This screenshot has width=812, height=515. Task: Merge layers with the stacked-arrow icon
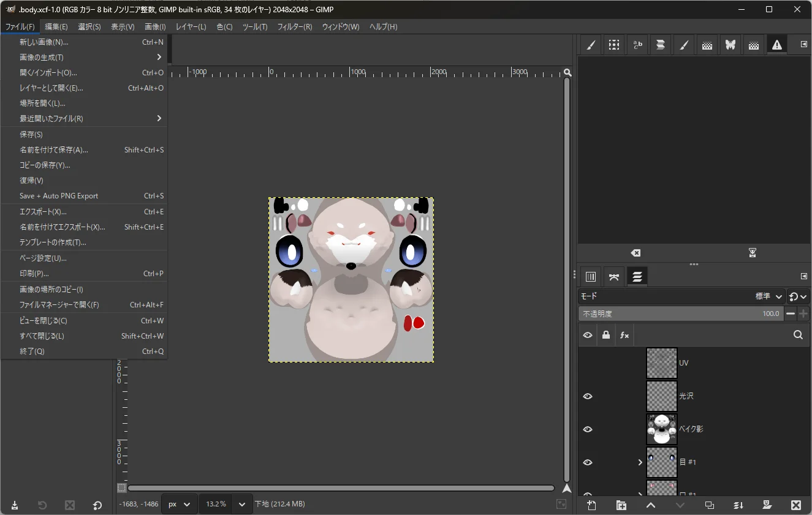click(x=738, y=505)
